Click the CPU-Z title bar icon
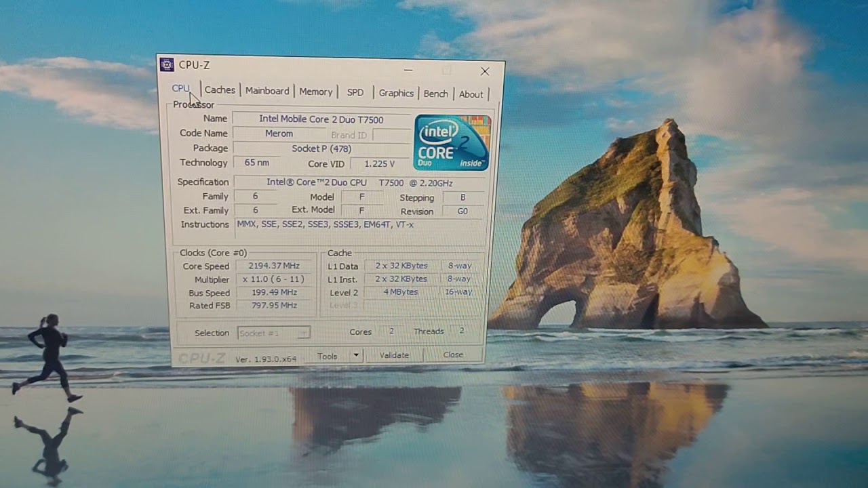 click(167, 64)
